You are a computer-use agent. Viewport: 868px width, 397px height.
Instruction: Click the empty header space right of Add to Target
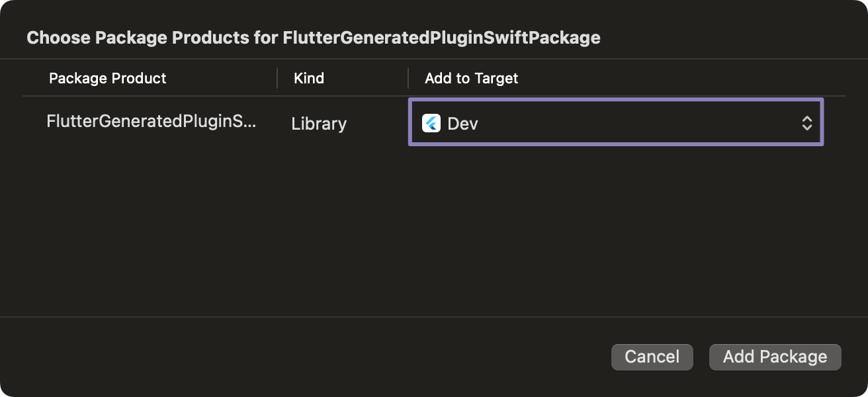pyautogui.click(x=681, y=78)
